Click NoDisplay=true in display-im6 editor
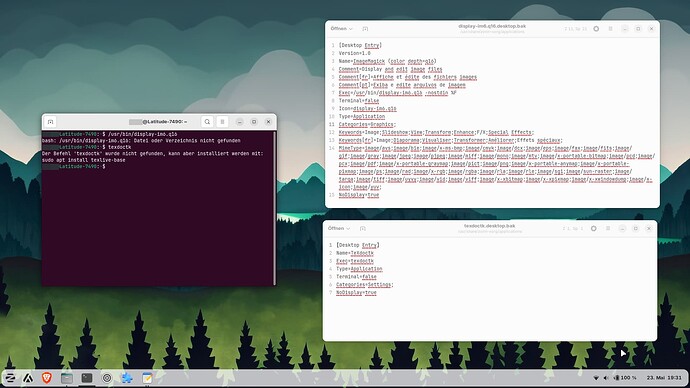Image resolution: width=690 pixels, height=388 pixels. pyautogui.click(x=359, y=195)
